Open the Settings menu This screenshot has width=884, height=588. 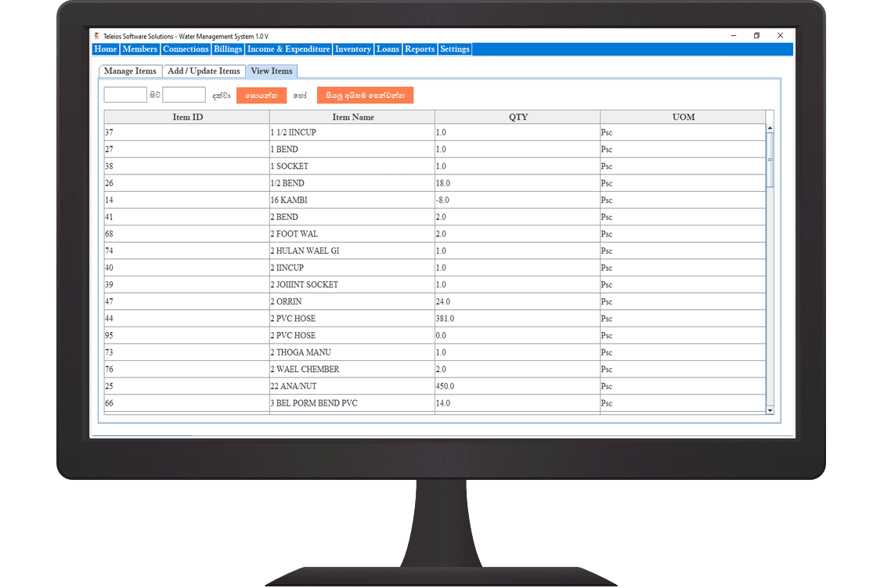[455, 49]
